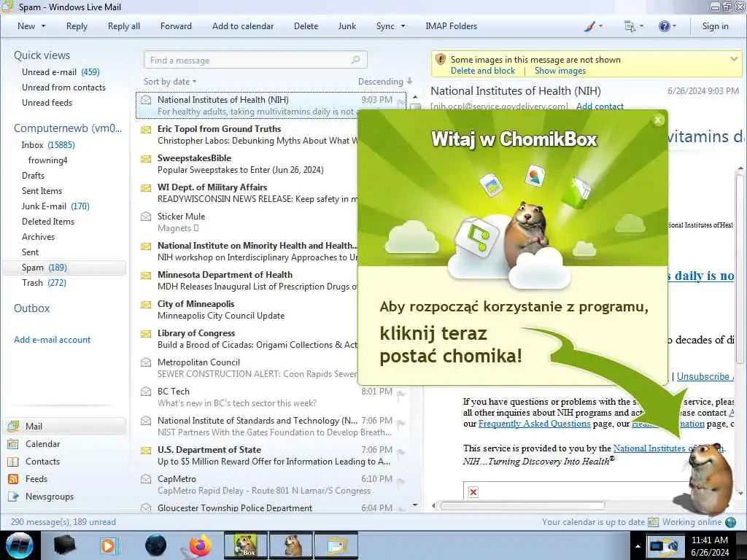Screen dimensions: 747x560
Task: Click the paintbrush colorize icon in toolbar
Action: click(589, 26)
